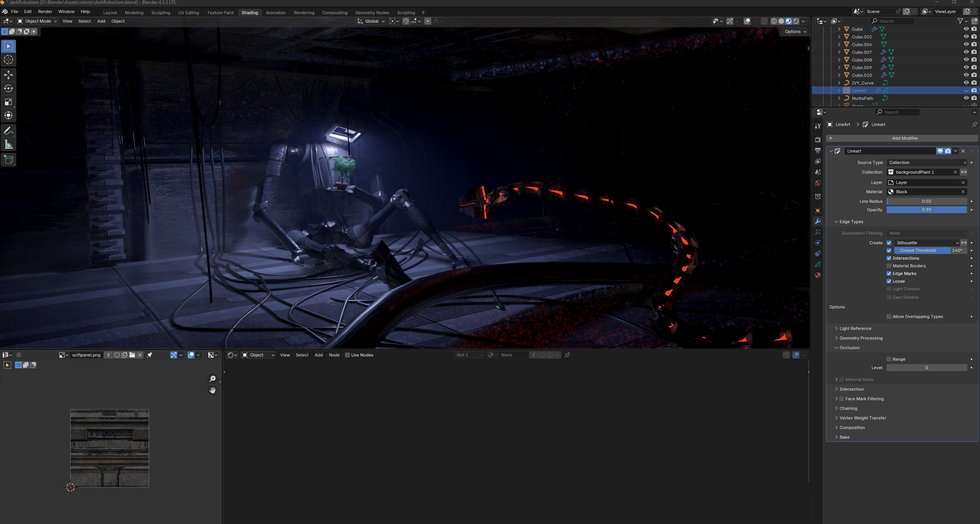
Task: Select the Scale tool
Action: (8, 102)
